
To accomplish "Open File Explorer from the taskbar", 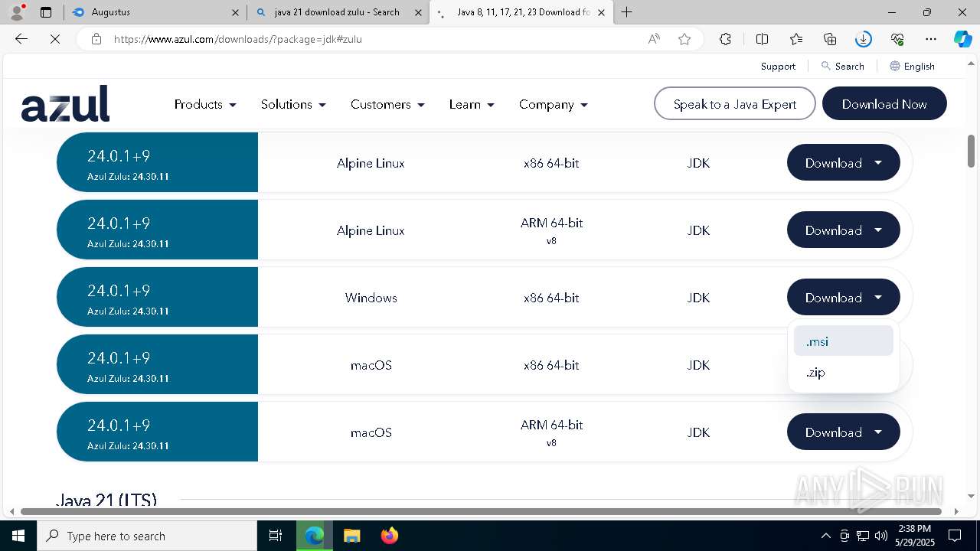I will click(351, 536).
